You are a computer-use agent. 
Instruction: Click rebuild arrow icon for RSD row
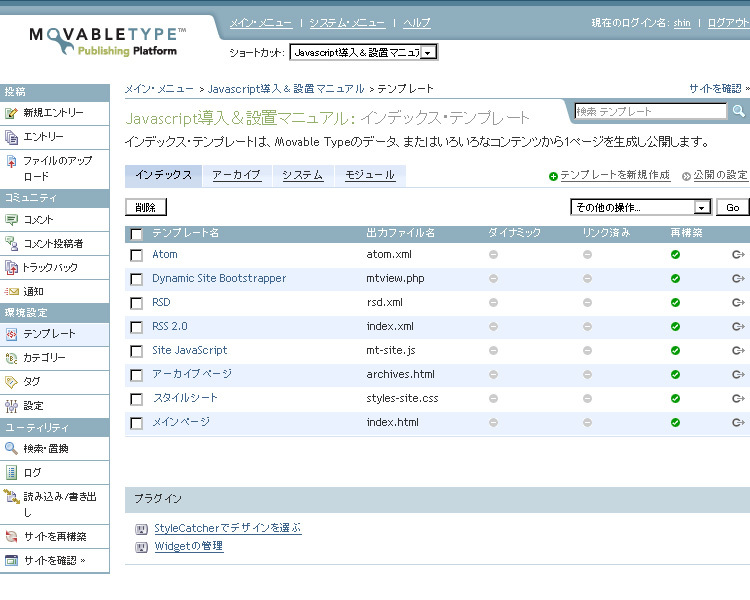tap(739, 302)
